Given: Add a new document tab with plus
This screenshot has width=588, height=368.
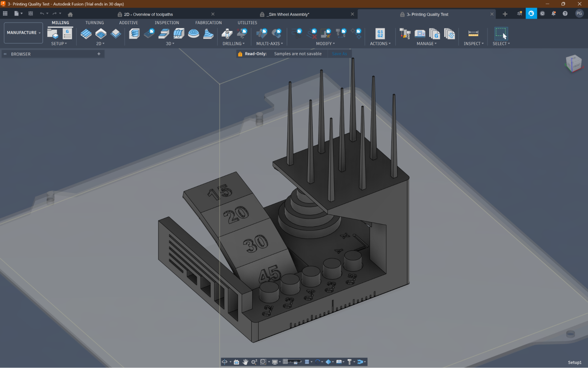Looking at the screenshot, I should coord(505,14).
